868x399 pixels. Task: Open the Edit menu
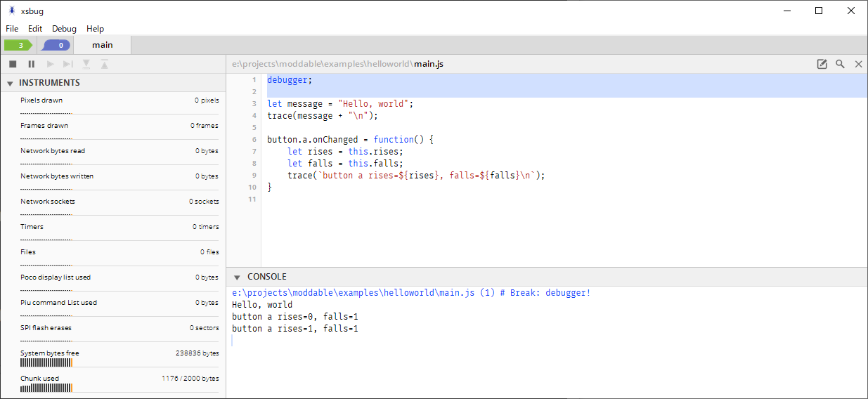click(x=35, y=29)
